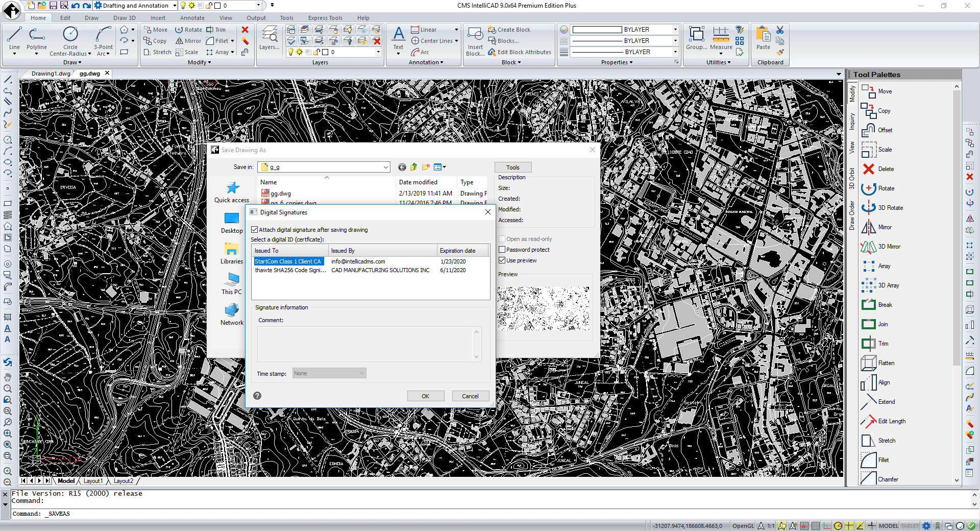Select the Polyline tool

pos(37,40)
